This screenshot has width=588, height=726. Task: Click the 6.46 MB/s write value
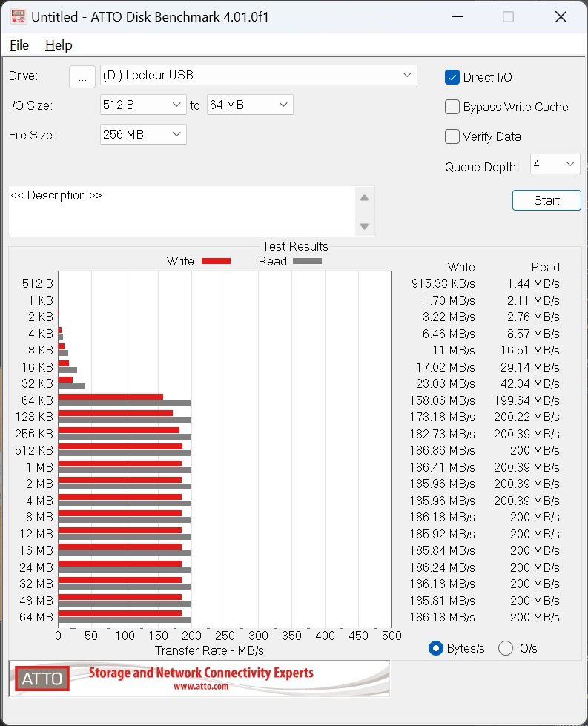449,334
